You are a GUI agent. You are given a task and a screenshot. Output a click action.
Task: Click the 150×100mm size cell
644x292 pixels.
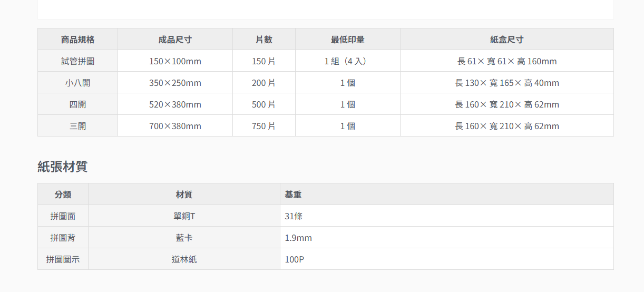(175, 61)
